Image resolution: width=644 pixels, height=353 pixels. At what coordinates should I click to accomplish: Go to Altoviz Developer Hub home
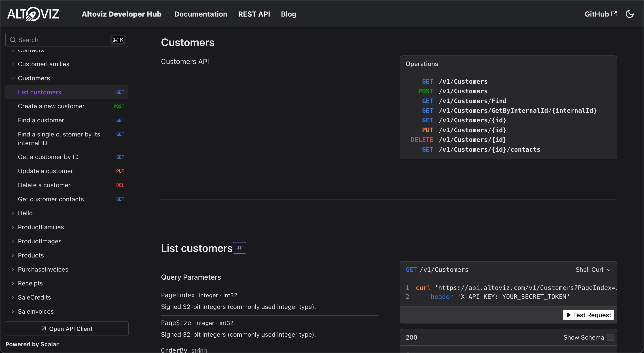(121, 14)
